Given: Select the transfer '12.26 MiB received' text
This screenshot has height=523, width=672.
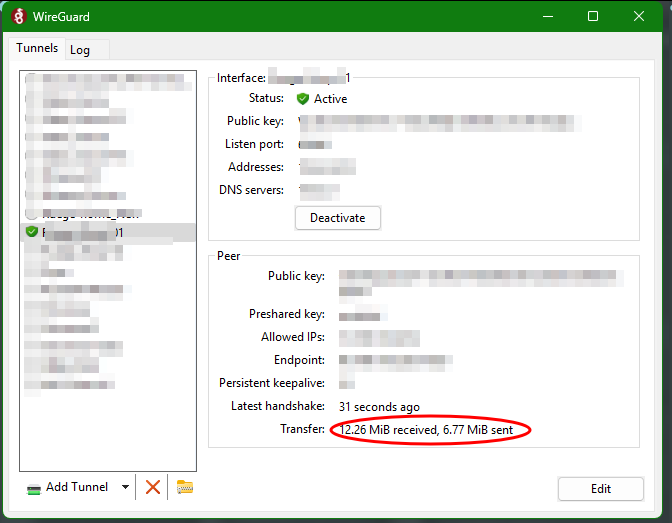Looking at the screenshot, I should pyautogui.click(x=387, y=430).
